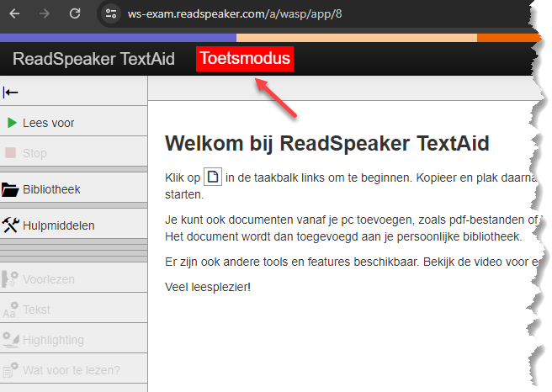The width and height of the screenshot is (552, 392).
Task: Go back using browser back arrow
Action: (x=16, y=14)
